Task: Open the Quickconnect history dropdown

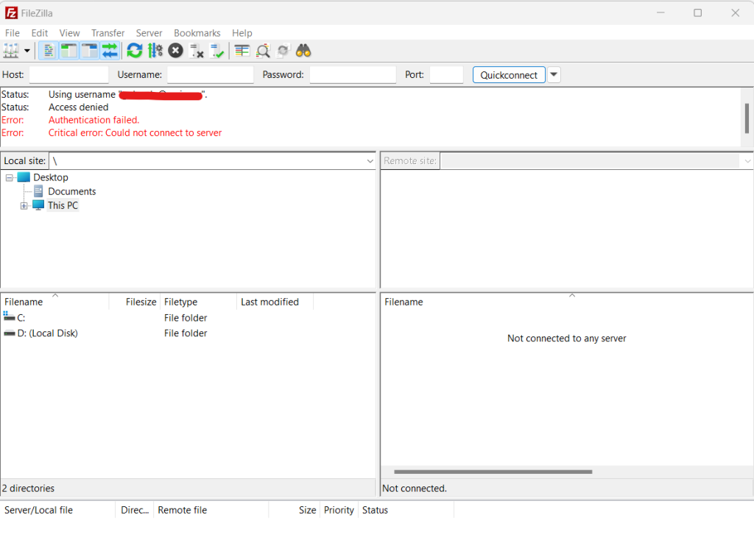Action: click(x=554, y=74)
